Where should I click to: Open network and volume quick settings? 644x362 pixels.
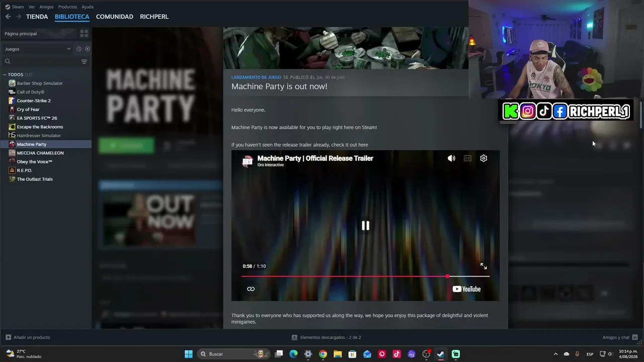point(606,354)
